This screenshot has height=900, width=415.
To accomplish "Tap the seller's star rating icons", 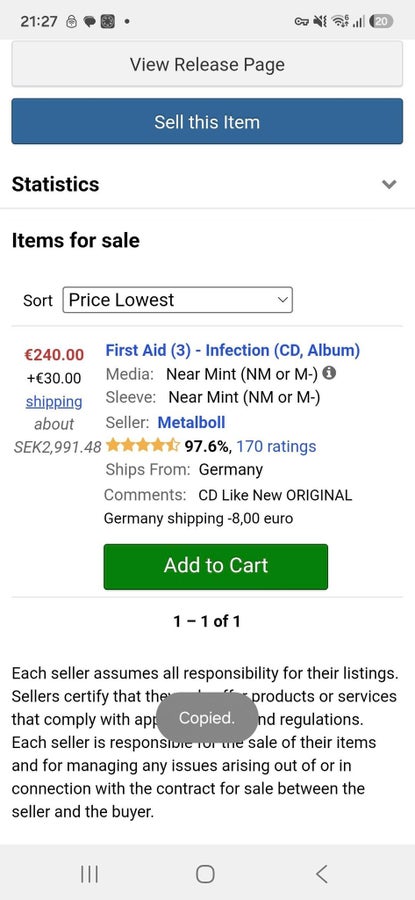I will coord(142,445).
